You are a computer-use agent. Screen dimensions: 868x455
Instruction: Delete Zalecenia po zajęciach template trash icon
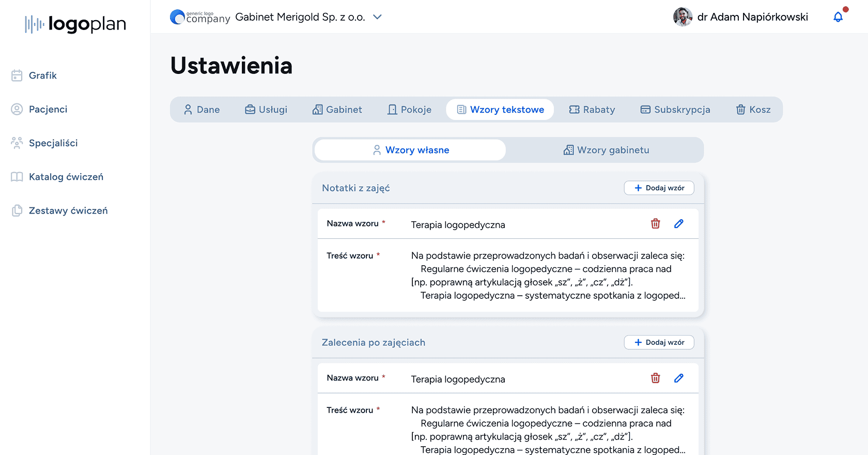656,378
